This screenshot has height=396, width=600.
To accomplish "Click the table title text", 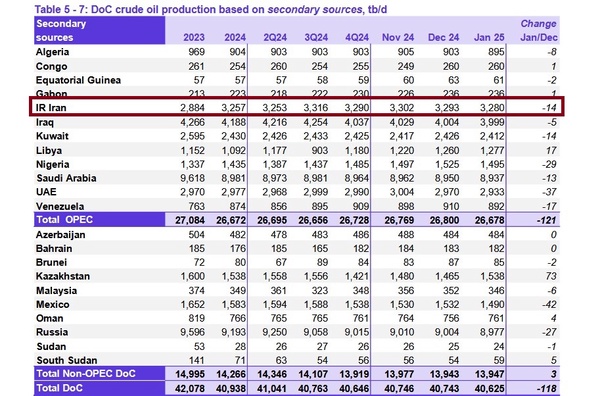I will point(211,9).
